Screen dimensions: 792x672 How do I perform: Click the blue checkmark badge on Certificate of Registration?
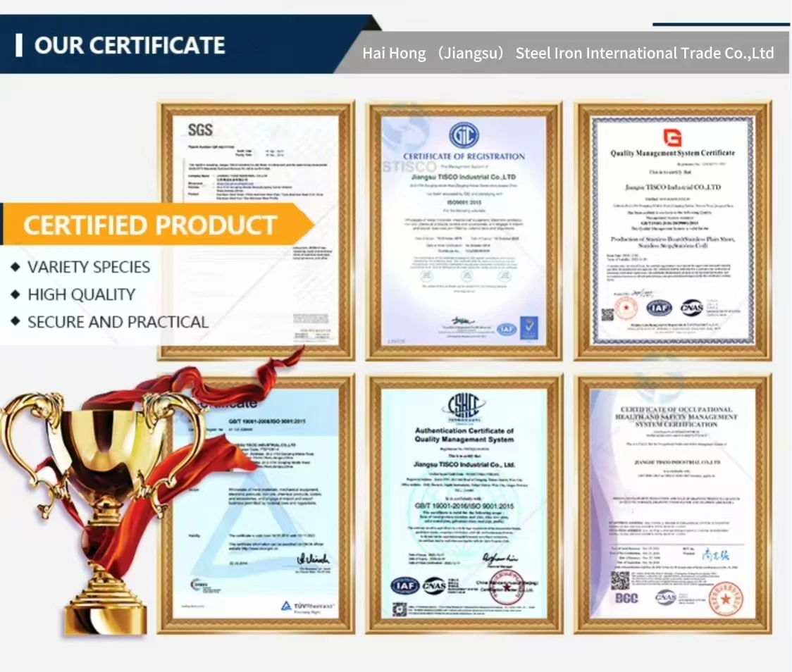529,328
